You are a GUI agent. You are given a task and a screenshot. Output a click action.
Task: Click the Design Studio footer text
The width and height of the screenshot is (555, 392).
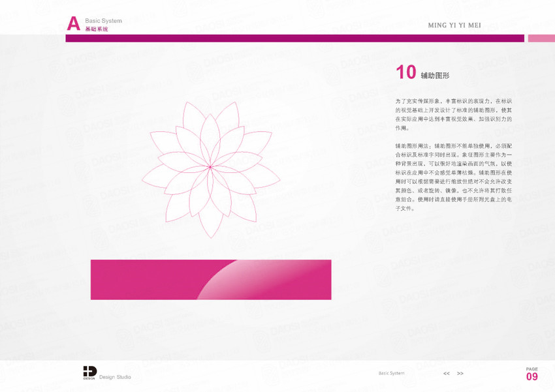(115, 377)
